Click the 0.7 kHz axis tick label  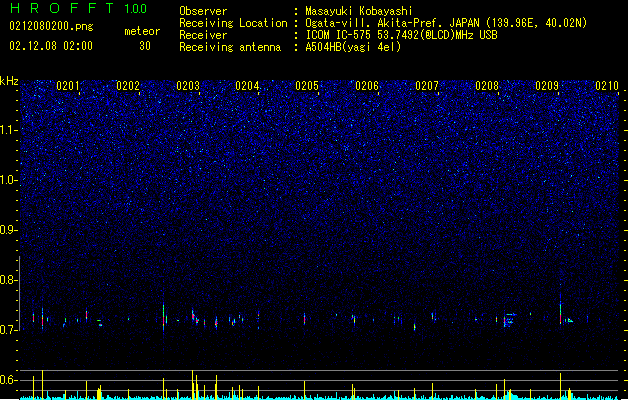pyautogui.click(x=8, y=330)
